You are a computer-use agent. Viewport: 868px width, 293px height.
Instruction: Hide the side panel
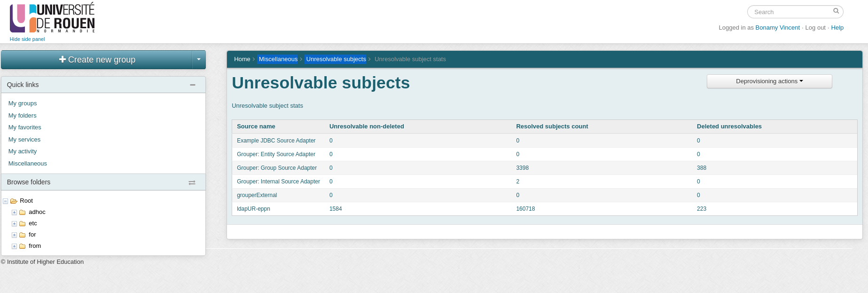click(x=27, y=39)
